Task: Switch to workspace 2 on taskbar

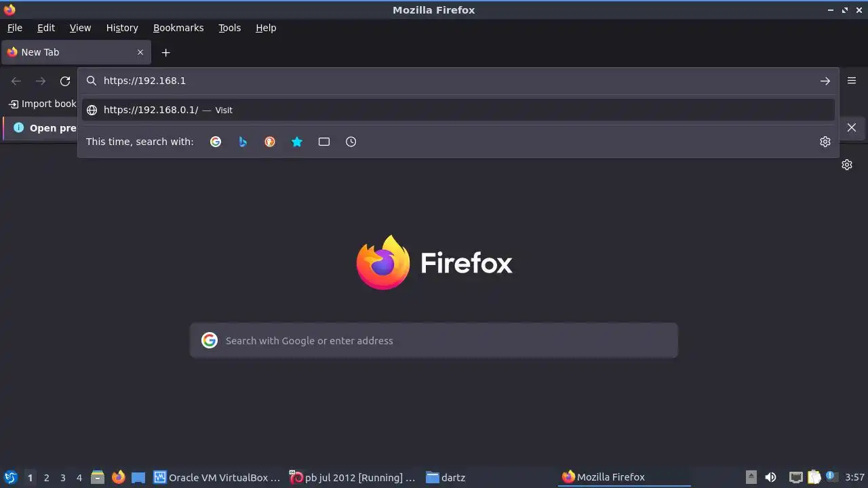Action: [x=46, y=477]
